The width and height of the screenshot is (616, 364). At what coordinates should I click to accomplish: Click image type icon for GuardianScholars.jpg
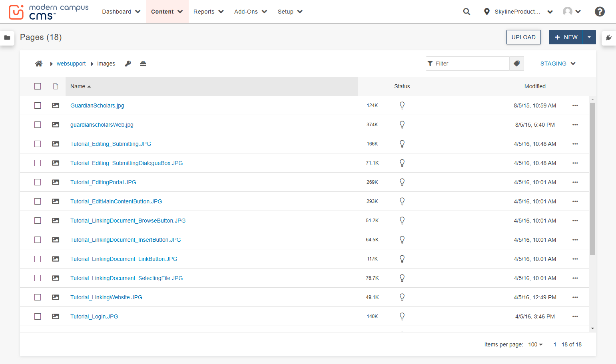tap(56, 105)
